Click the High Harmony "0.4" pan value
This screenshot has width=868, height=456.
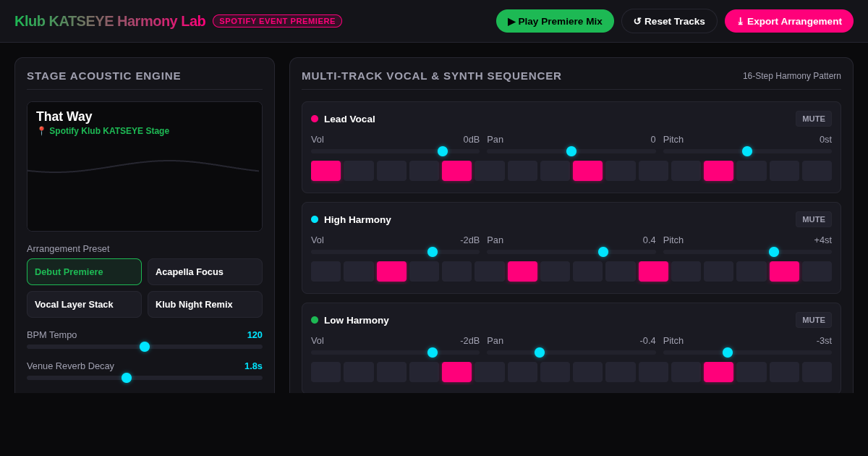[650, 240]
